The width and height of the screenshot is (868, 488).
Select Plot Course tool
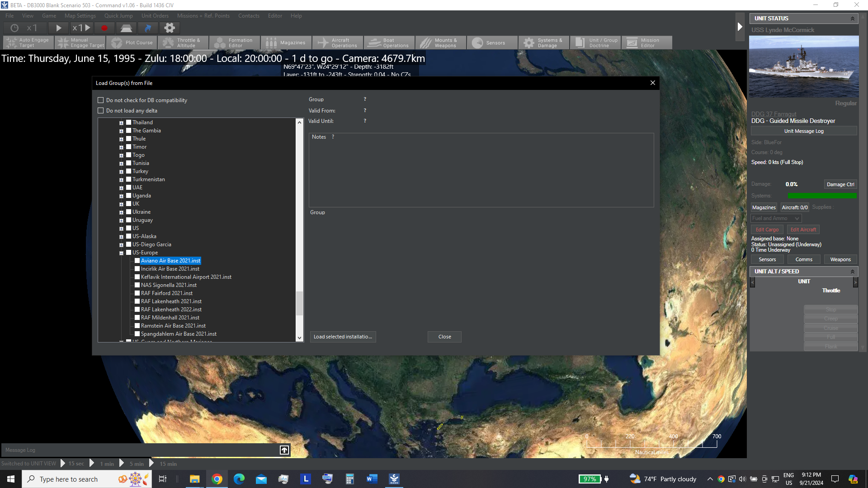point(132,42)
